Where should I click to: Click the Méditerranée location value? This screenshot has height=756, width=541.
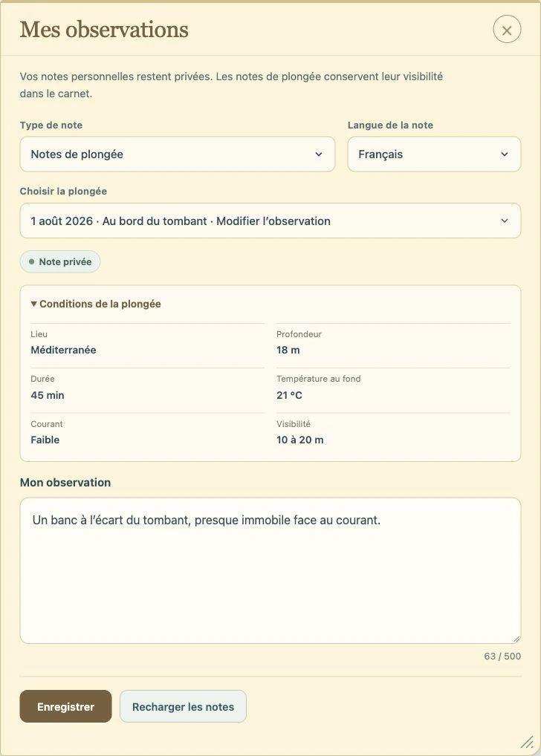click(63, 350)
